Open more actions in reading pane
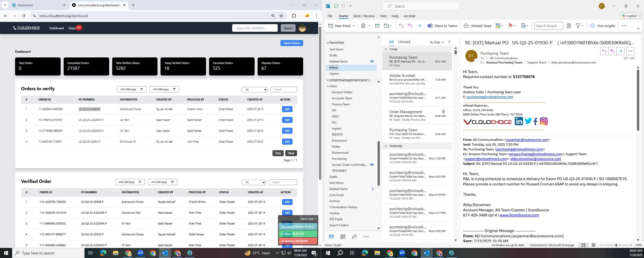 coord(630,51)
